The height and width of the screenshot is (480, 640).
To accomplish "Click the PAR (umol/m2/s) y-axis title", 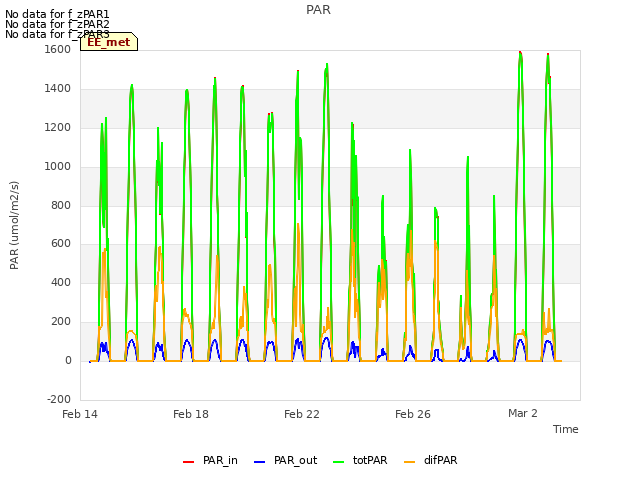I will point(14,225).
